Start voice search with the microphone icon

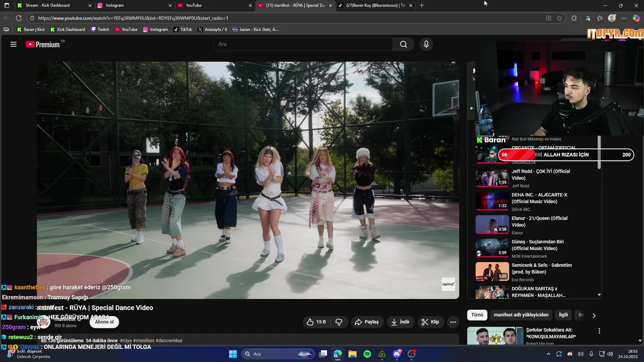tap(426, 44)
